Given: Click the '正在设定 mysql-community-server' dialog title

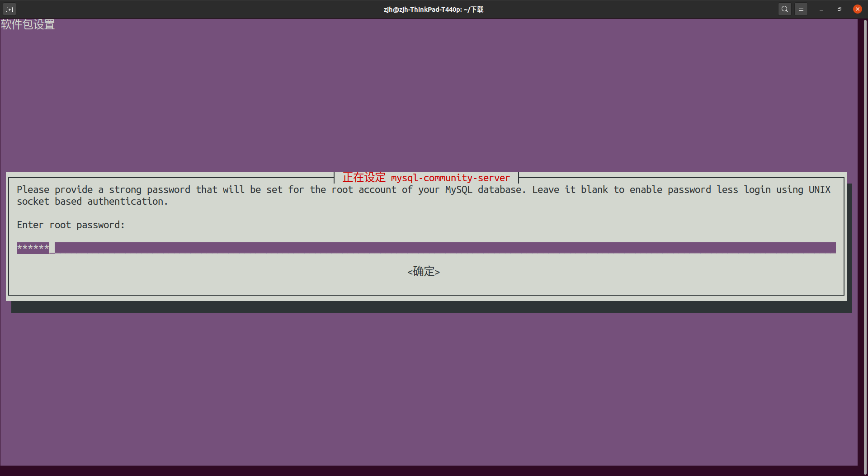Looking at the screenshot, I should tap(426, 178).
